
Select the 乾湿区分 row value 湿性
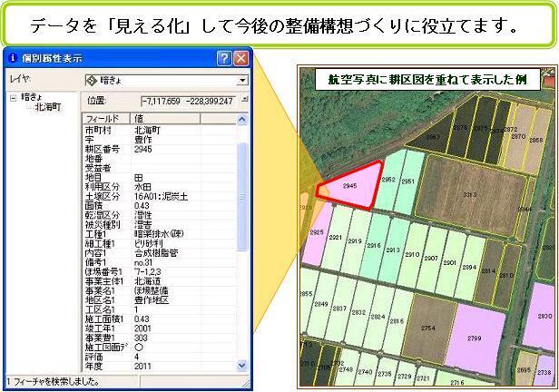(x=142, y=215)
